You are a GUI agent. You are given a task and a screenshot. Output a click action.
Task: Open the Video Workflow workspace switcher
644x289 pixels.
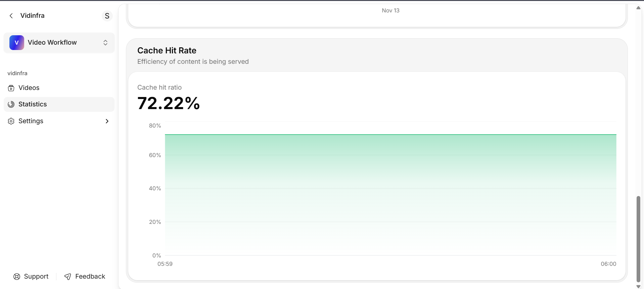tap(105, 43)
